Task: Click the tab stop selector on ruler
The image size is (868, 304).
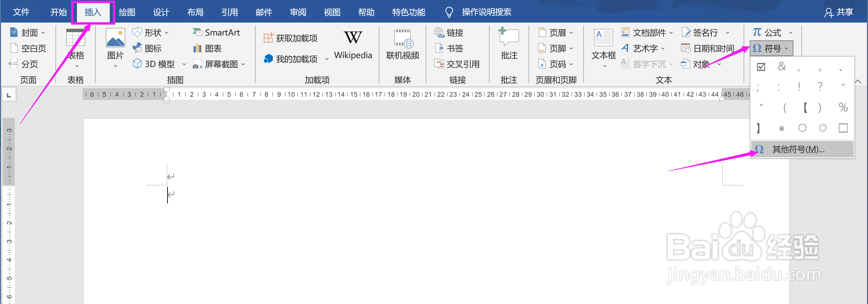Action: point(9,95)
